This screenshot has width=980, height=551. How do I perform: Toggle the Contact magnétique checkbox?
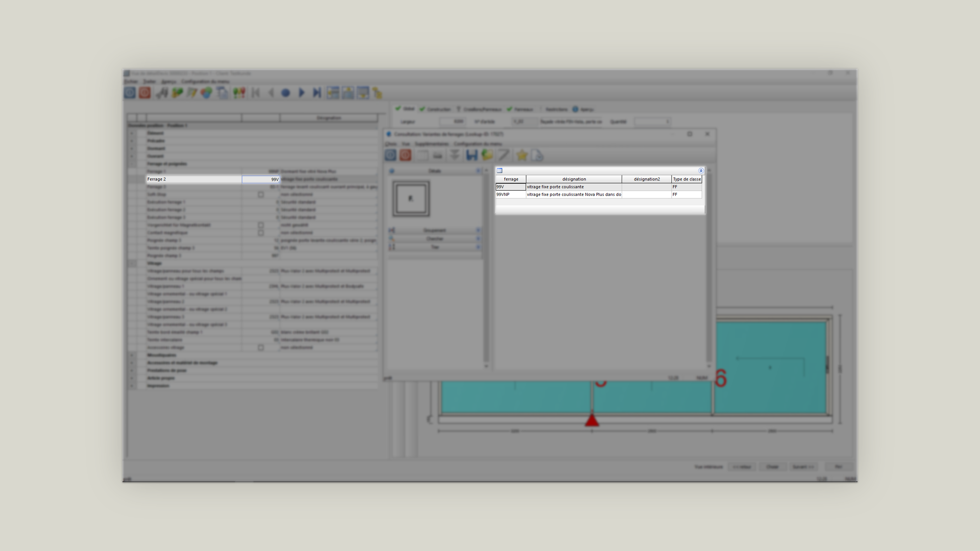pyautogui.click(x=261, y=233)
